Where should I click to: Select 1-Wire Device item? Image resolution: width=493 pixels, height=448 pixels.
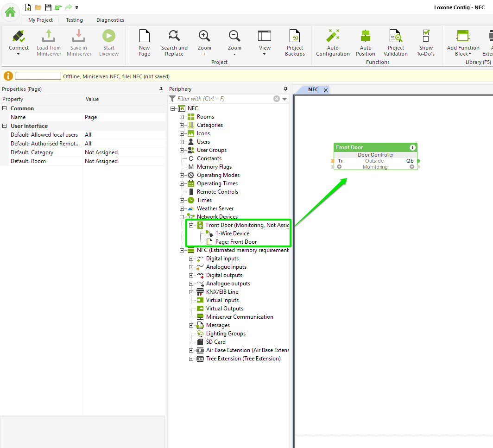click(x=232, y=233)
